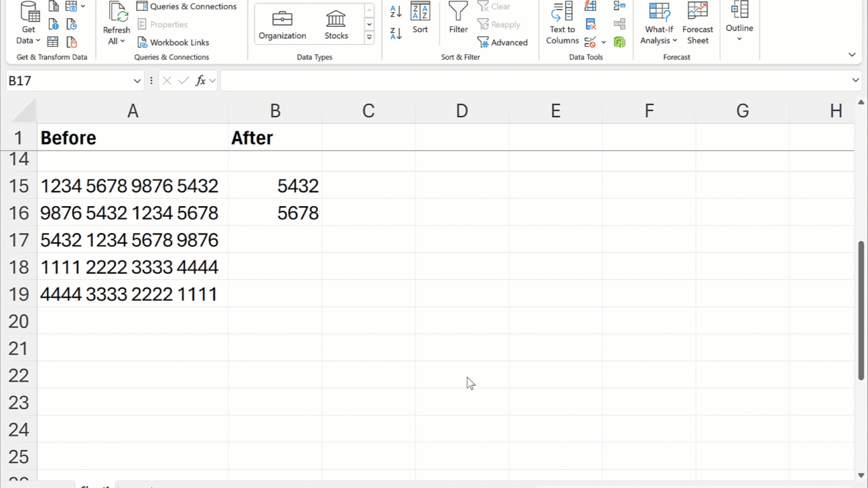Expand the Data Types gallery
Screen dimensions: 868x488
(x=369, y=38)
